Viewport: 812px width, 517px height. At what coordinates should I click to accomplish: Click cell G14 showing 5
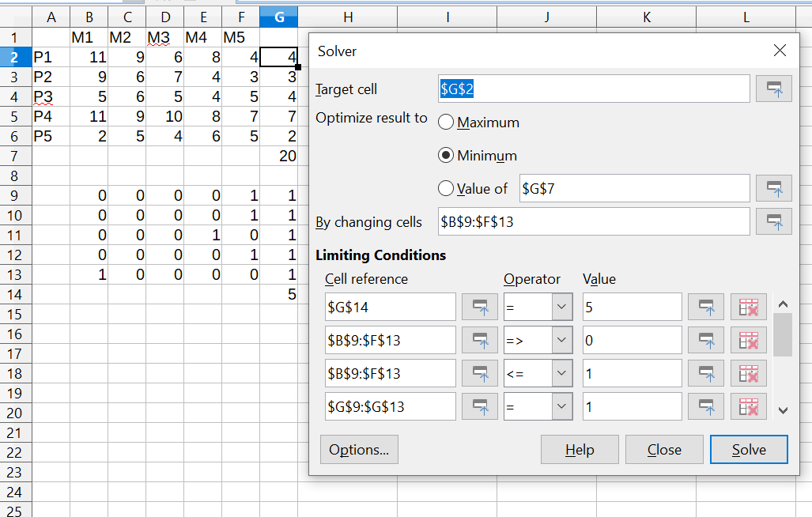click(278, 294)
